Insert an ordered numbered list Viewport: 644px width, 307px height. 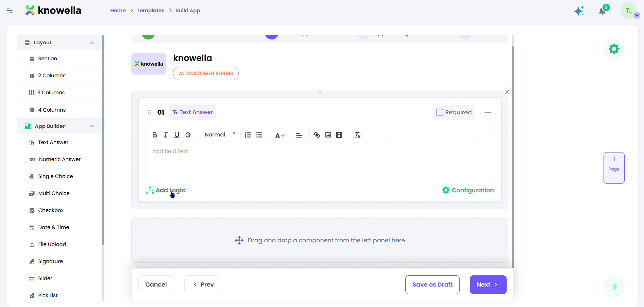coord(248,135)
